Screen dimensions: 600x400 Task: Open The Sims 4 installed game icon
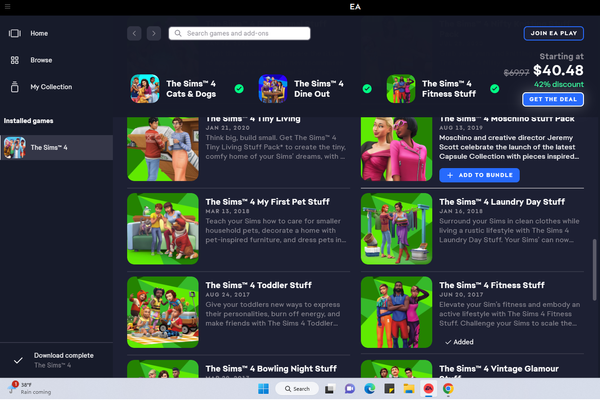coord(15,147)
